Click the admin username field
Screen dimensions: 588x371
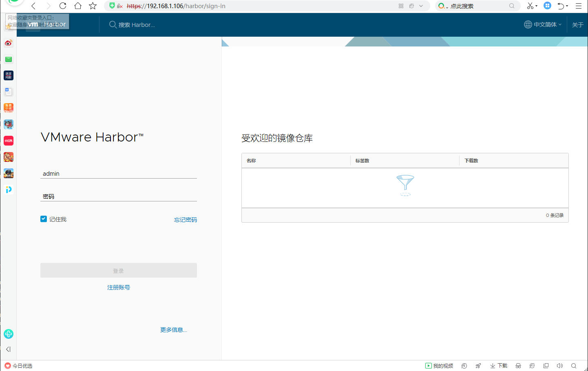[x=119, y=174]
